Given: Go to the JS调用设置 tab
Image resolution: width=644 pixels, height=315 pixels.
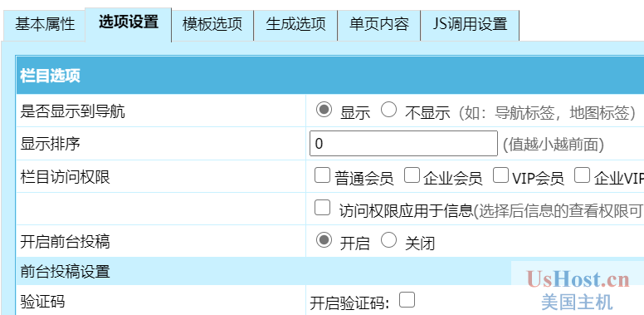Looking at the screenshot, I should (x=470, y=25).
